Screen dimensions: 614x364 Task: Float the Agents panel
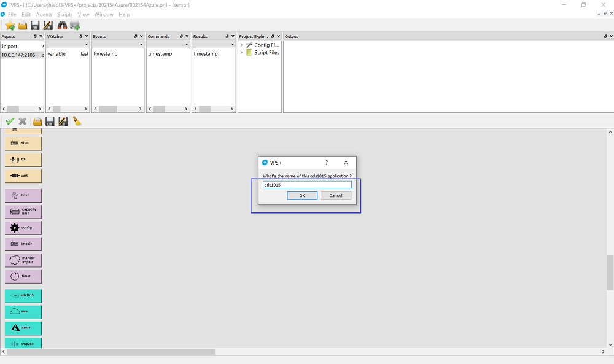pyautogui.click(x=35, y=37)
